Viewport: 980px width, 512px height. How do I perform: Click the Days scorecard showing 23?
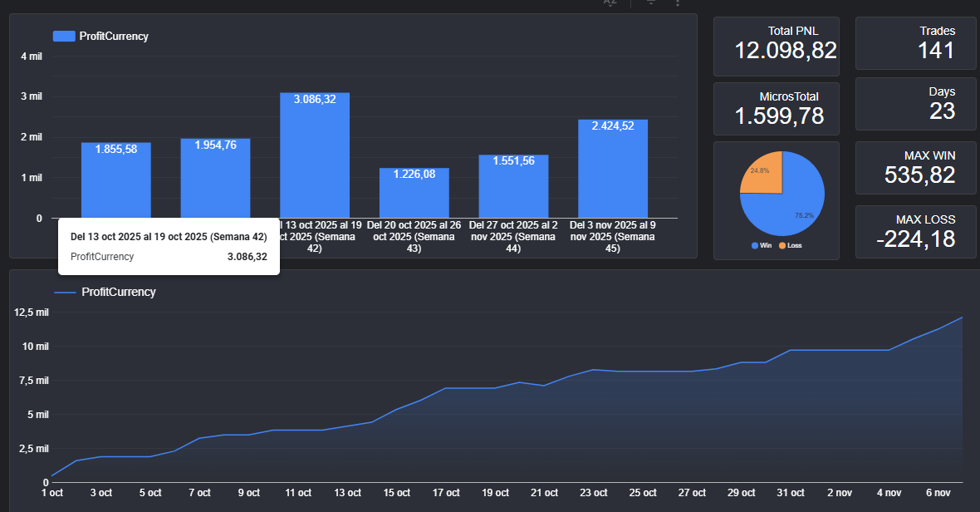tap(916, 104)
